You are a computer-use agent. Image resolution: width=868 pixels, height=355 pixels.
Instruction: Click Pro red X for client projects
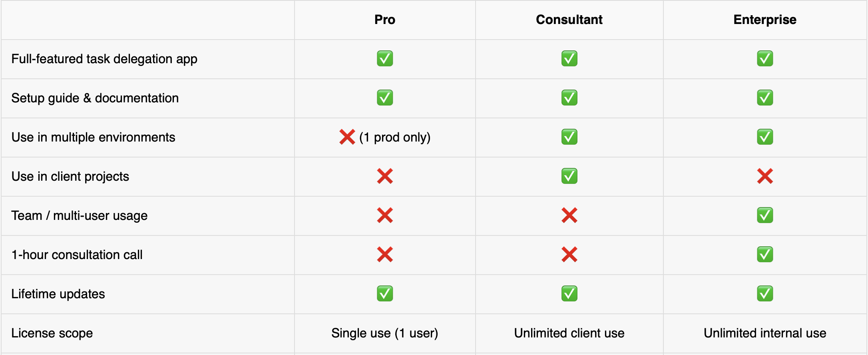[x=385, y=176]
